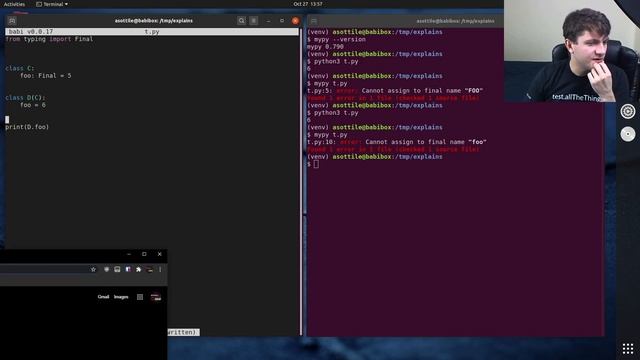Maximize the browser window
The width and height of the screenshot is (640, 360).
[x=144, y=254]
